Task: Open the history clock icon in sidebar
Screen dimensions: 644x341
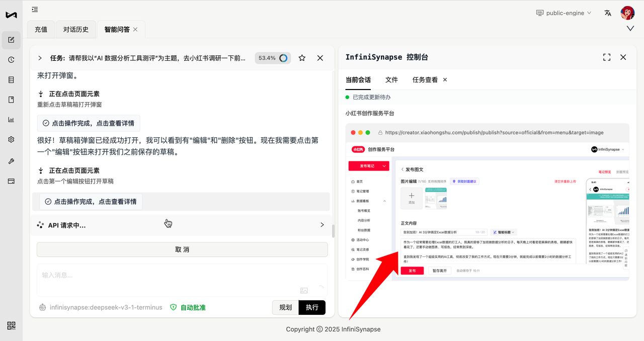Action: 11,60
